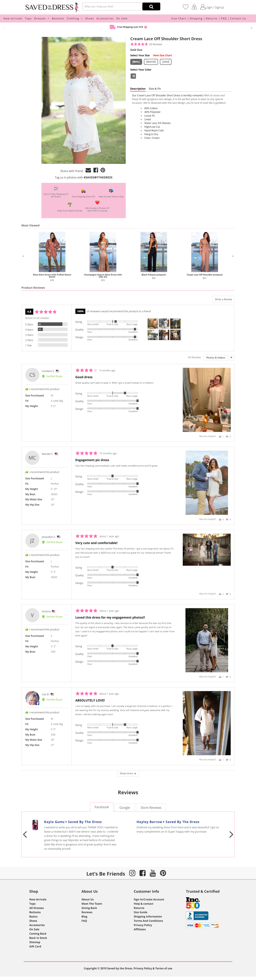Show previous Most Viewed products
This screenshot has height=980, width=256.
point(23,256)
